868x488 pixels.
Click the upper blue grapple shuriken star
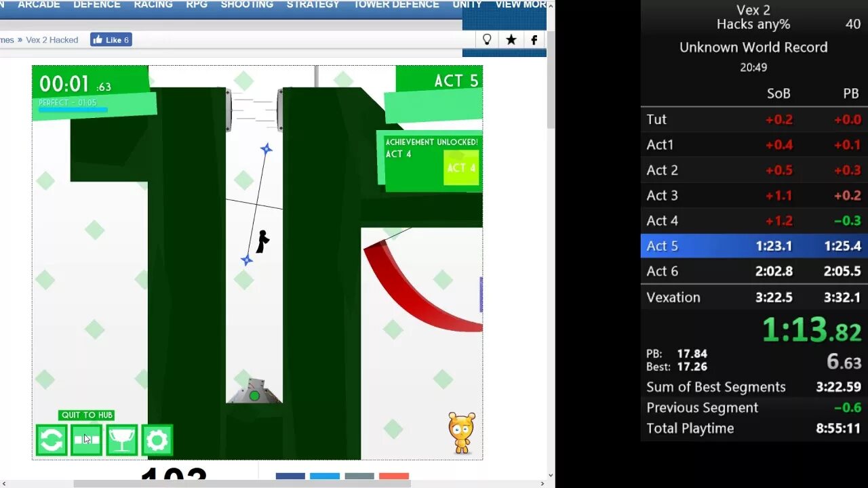click(267, 148)
